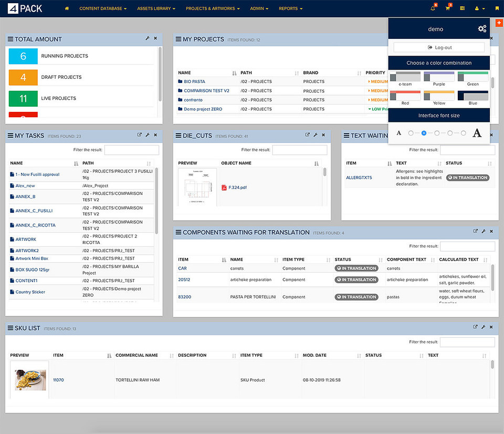Screen dimensions: 504x434
Task: Open the shopping cart icon
Action: 448,8
